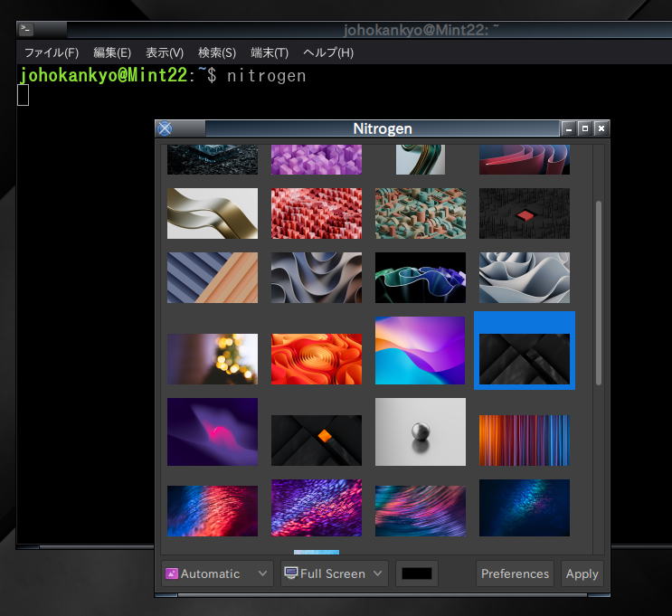Open the ファイル(F) menu
672x616 pixels.
coord(51,52)
